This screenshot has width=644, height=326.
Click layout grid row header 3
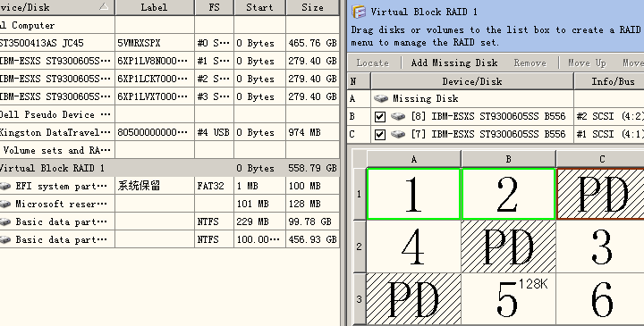tap(360, 299)
